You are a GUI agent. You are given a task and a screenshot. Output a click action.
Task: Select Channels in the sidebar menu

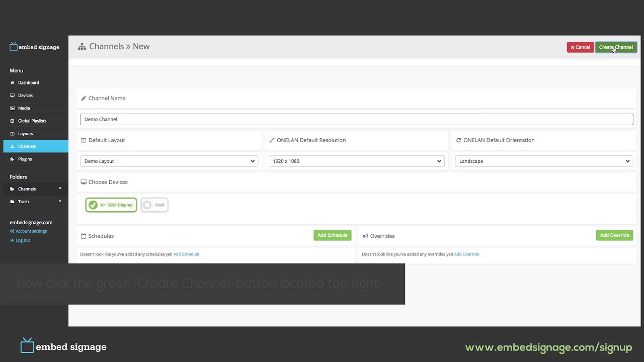[x=35, y=146]
